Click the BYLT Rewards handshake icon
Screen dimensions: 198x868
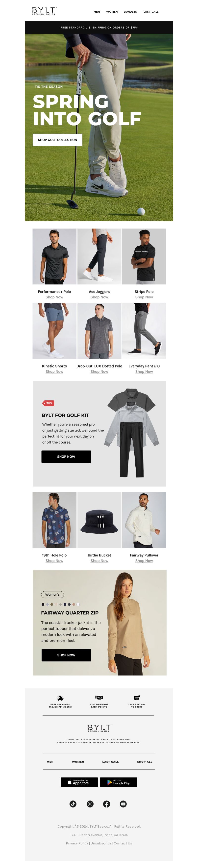(99, 698)
